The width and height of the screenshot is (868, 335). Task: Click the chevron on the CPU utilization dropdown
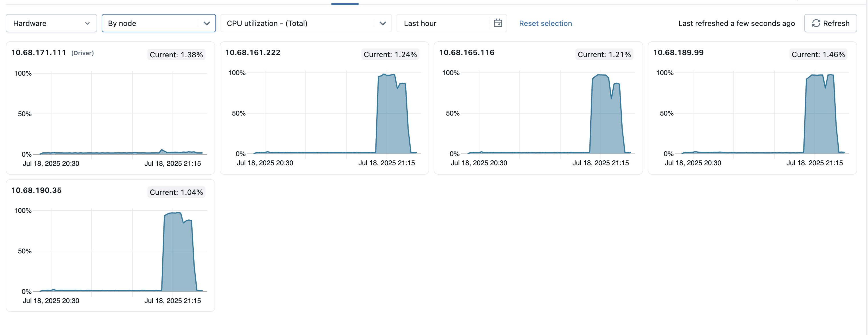pos(383,23)
